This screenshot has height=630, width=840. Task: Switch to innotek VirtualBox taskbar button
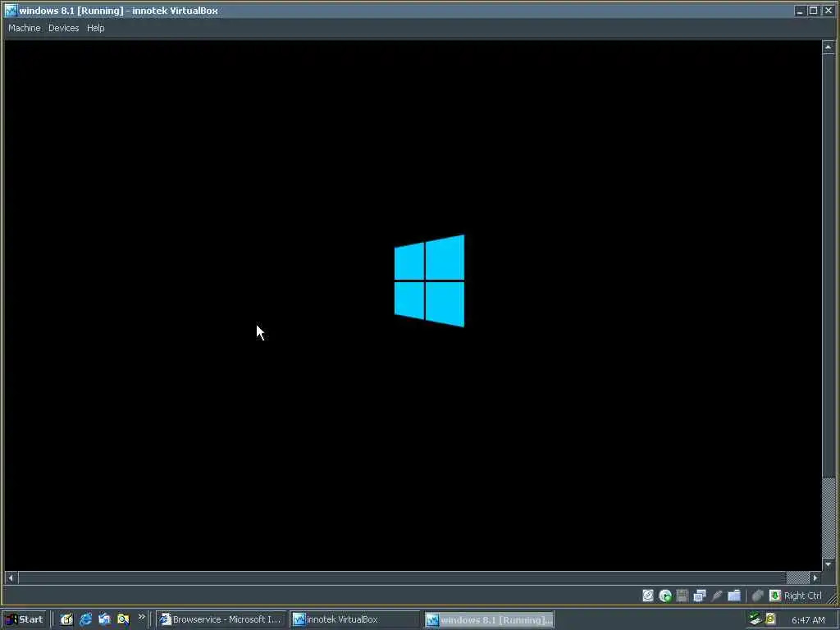click(x=355, y=620)
